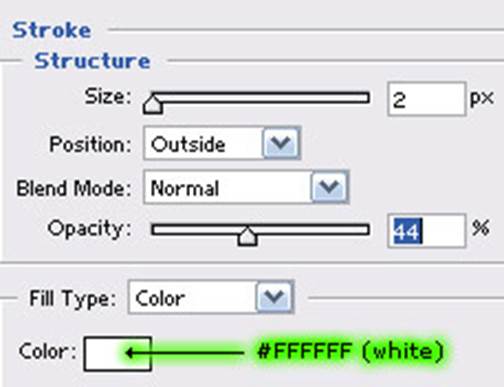Open the Fill Type dropdown arrow

[x=274, y=297]
